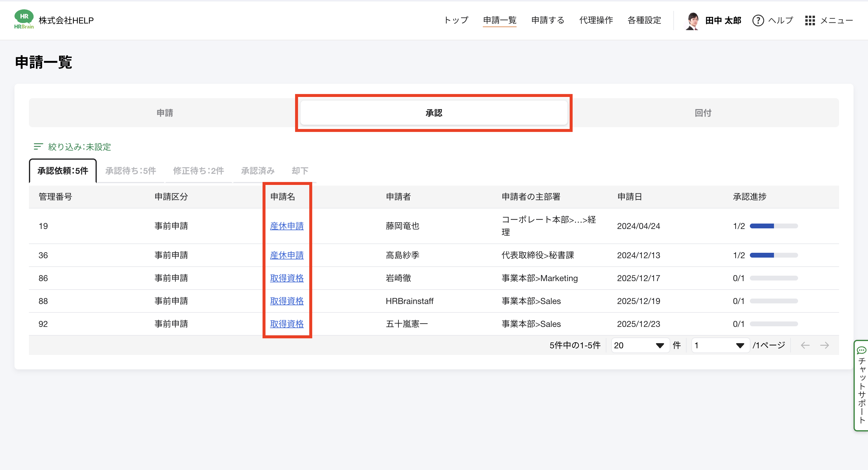Open the チャットサポート chat widget
This screenshot has width=868, height=470.
pos(861,385)
